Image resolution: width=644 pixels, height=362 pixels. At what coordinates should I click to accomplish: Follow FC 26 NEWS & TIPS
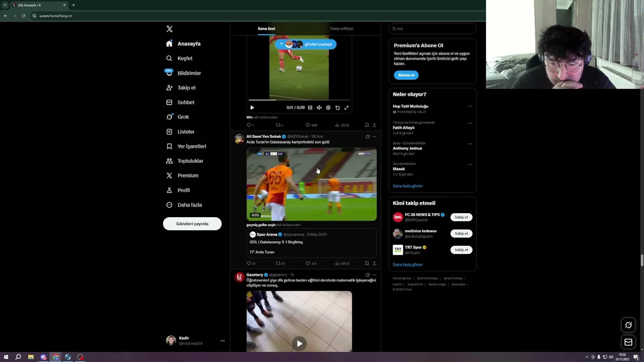[461, 217]
